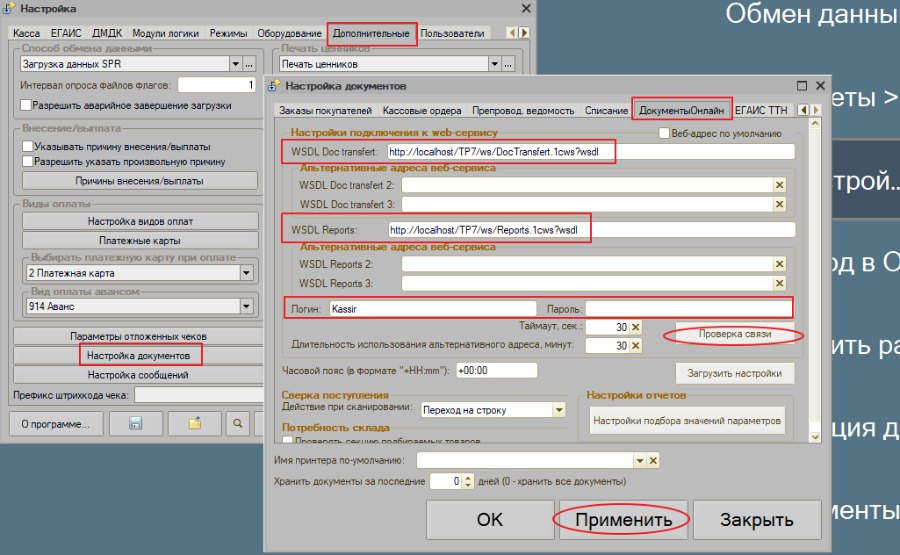Open the Касса tab

(26, 33)
